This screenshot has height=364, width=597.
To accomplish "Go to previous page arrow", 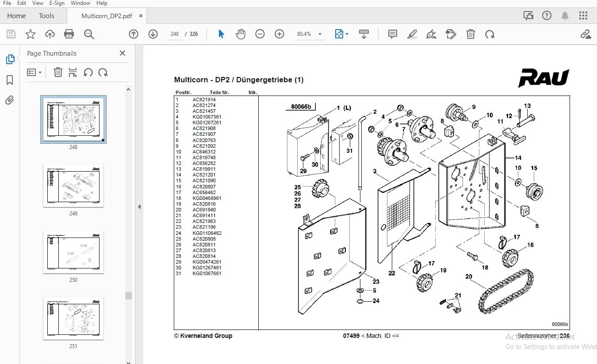I will (134, 34).
